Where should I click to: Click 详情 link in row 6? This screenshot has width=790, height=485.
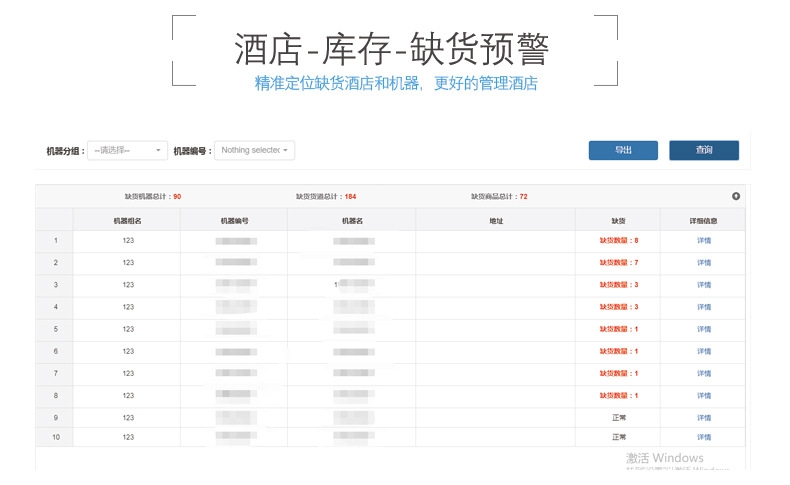click(703, 351)
